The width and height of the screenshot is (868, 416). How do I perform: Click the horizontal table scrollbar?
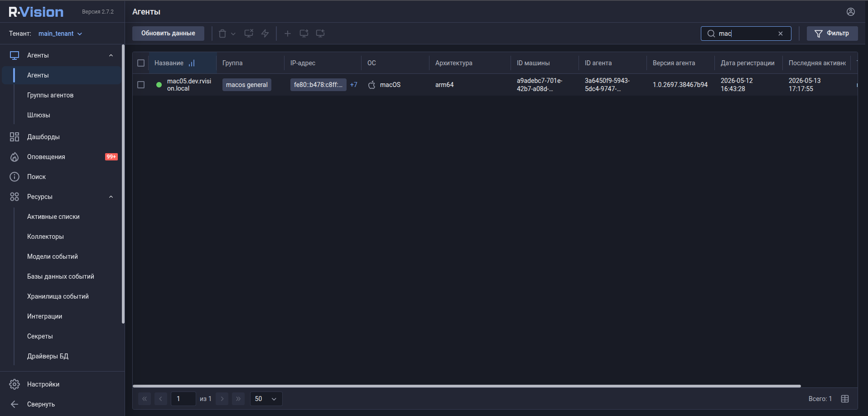pyautogui.click(x=467, y=386)
